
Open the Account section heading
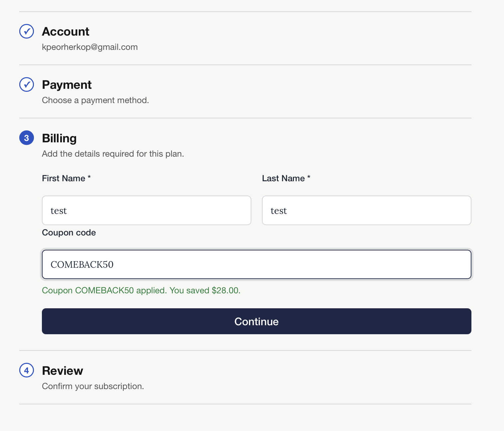[65, 32]
